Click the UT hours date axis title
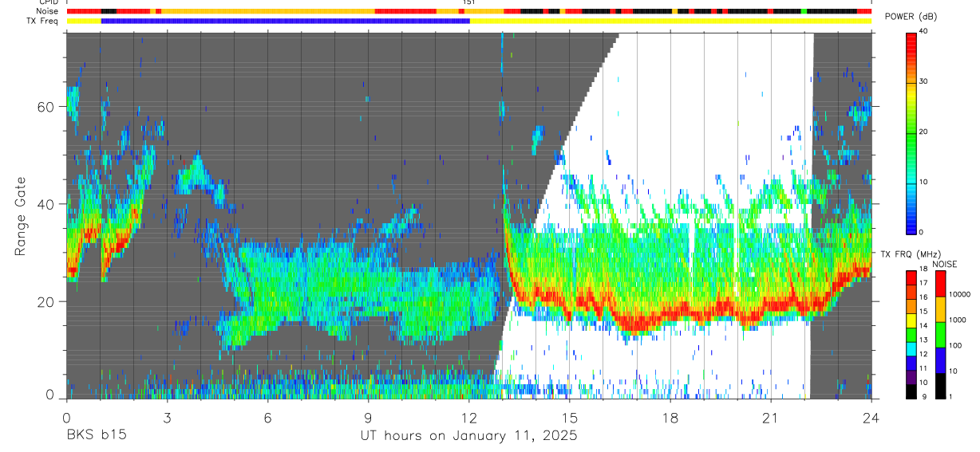The width and height of the screenshot is (980, 452). 468,435
